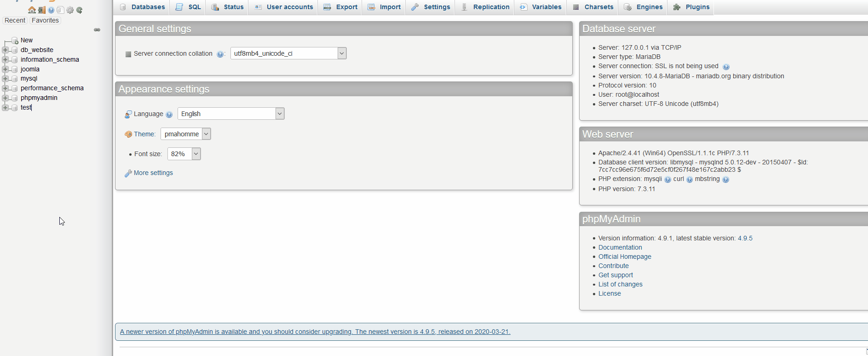
Task: Open the Language dropdown showing English
Action: click(231, 114)
